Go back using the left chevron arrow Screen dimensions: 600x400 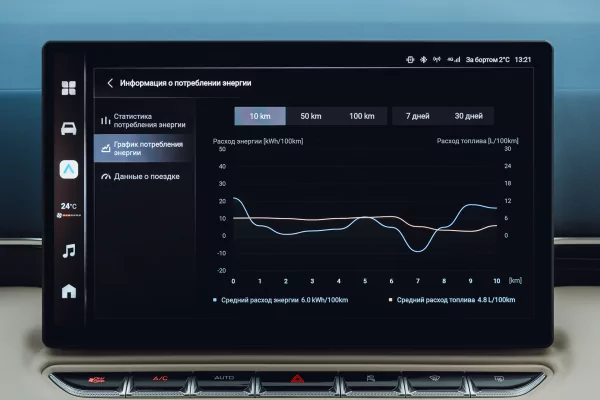pos(110,84)
